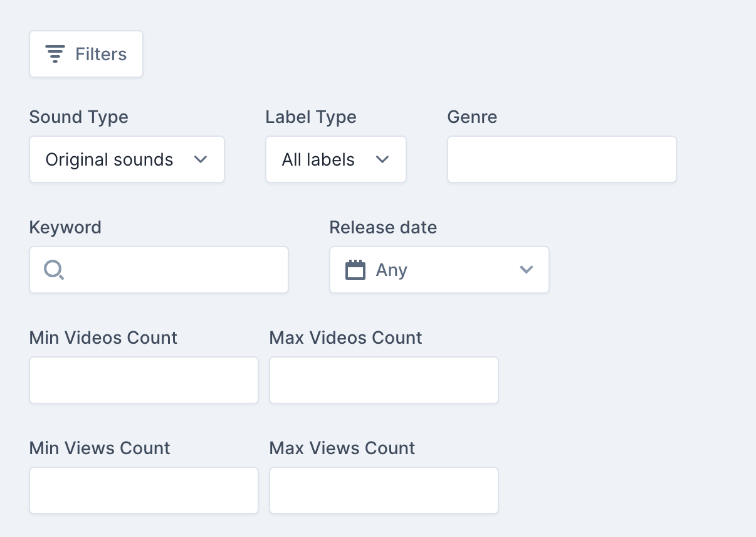Click the filter funnel icon on Filters button
This screenshot has height=537, width=756.
55,53
